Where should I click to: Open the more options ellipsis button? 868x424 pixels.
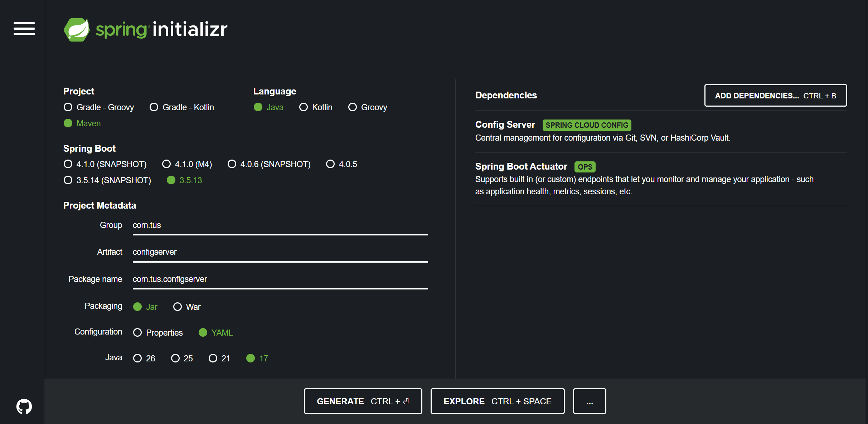tap(590, 401)
